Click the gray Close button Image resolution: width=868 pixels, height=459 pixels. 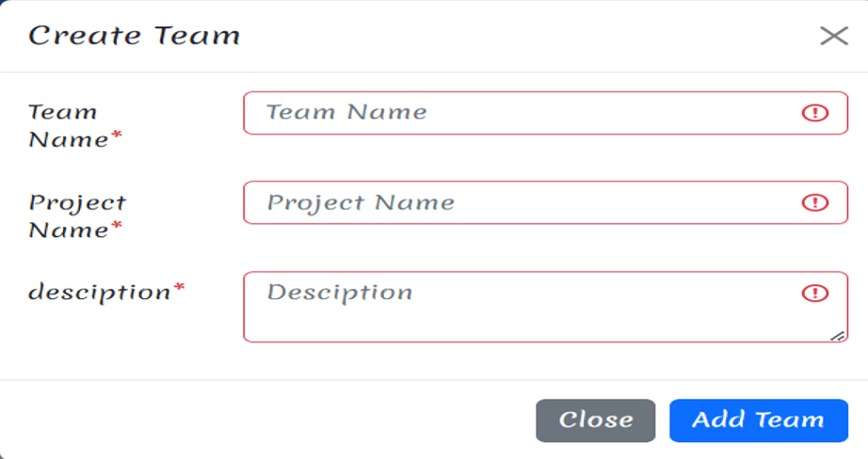click(596, 420)
